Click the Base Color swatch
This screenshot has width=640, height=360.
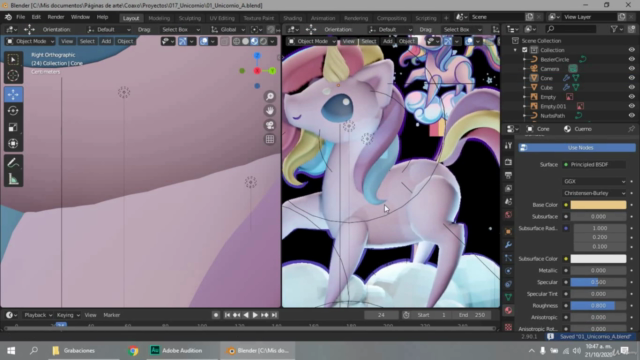598,205
